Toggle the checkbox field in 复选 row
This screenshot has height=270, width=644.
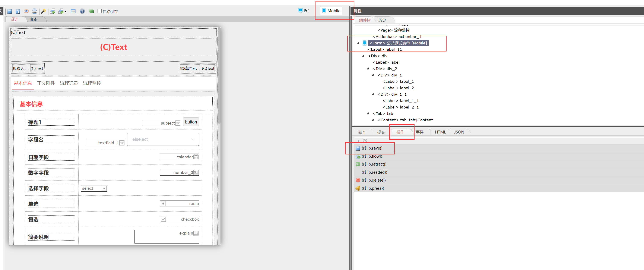pos(163,219)
